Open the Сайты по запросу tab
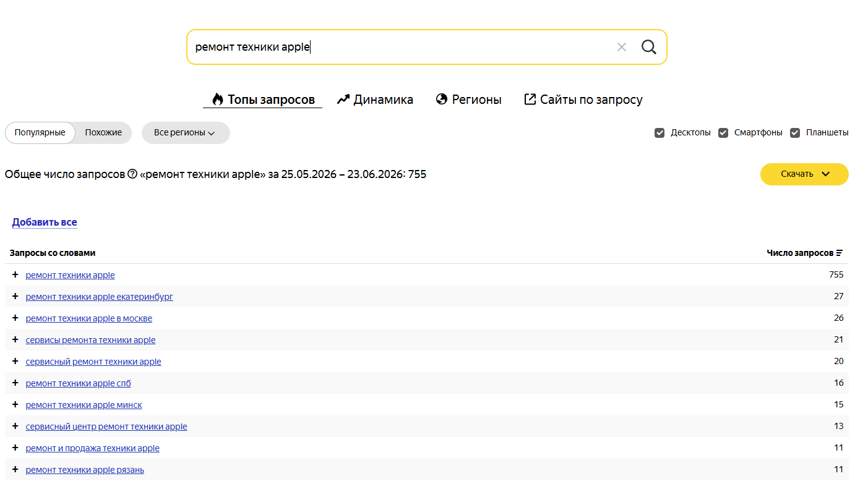The image size is (868, 484). (583, 100)
